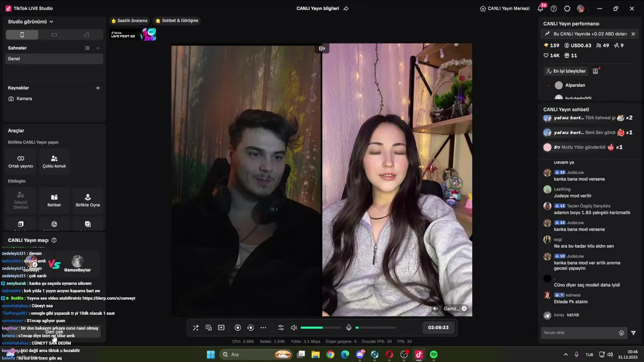The image size is (644, 362).
Task: Open Saatlik Sıralama tab
Action: pos(129,21)
